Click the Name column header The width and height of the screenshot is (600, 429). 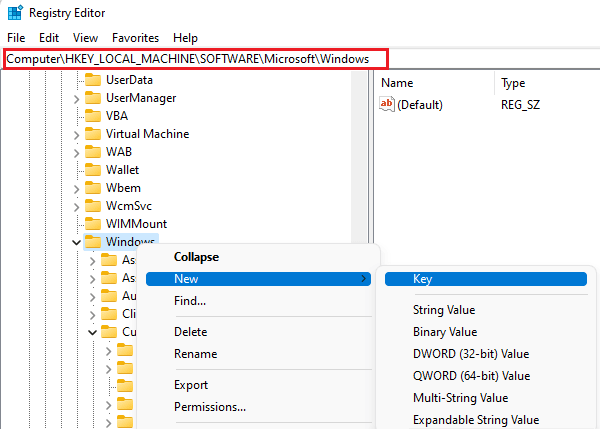point(398,83)
